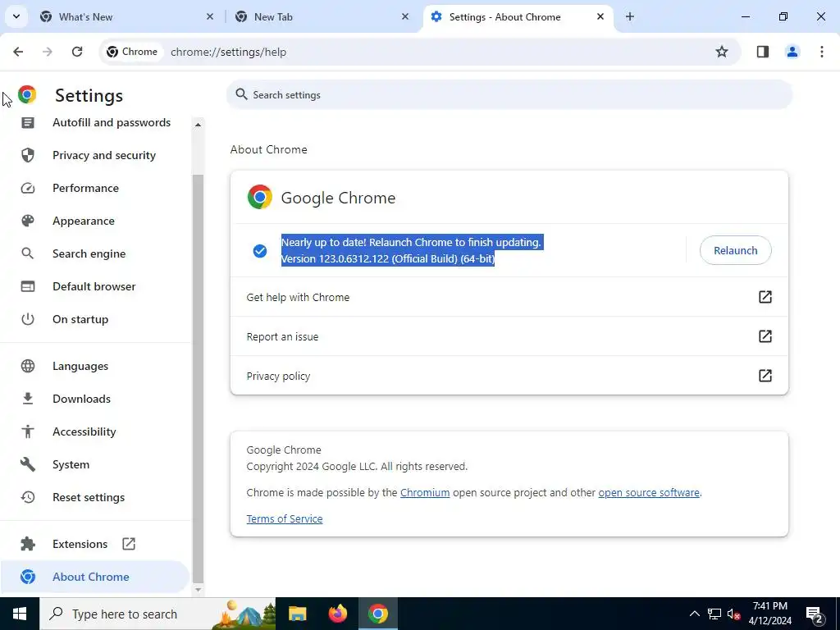Click the Copyright 2024 Google LLC text
Image resolution: width=840 pixels, height=630 pixels.
[x=357, y=466]
